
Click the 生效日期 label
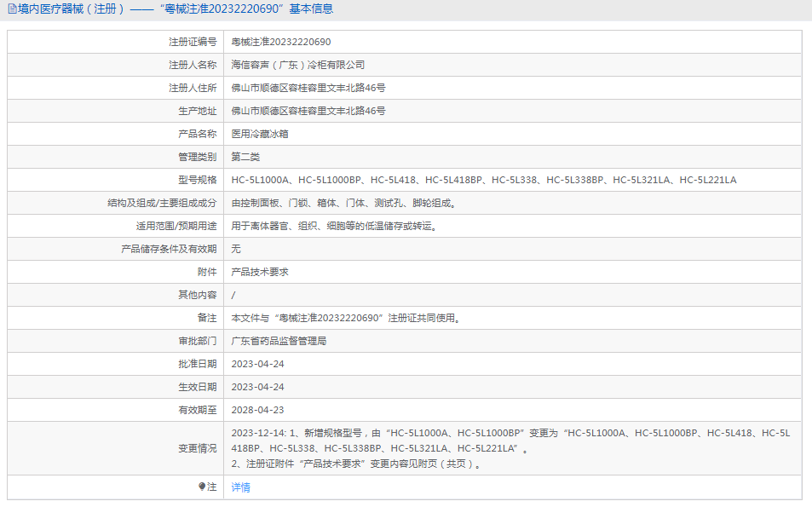point(198,387)
